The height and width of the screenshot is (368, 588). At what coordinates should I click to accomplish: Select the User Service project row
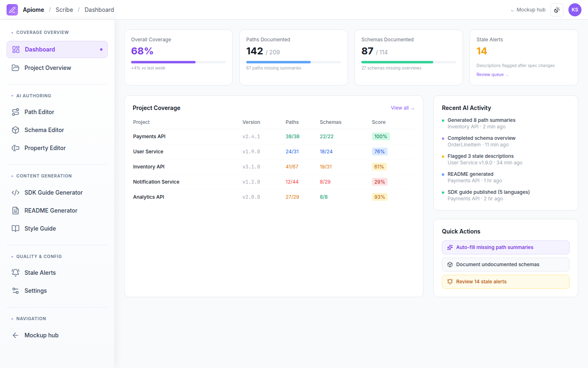(x=274, y=152)
